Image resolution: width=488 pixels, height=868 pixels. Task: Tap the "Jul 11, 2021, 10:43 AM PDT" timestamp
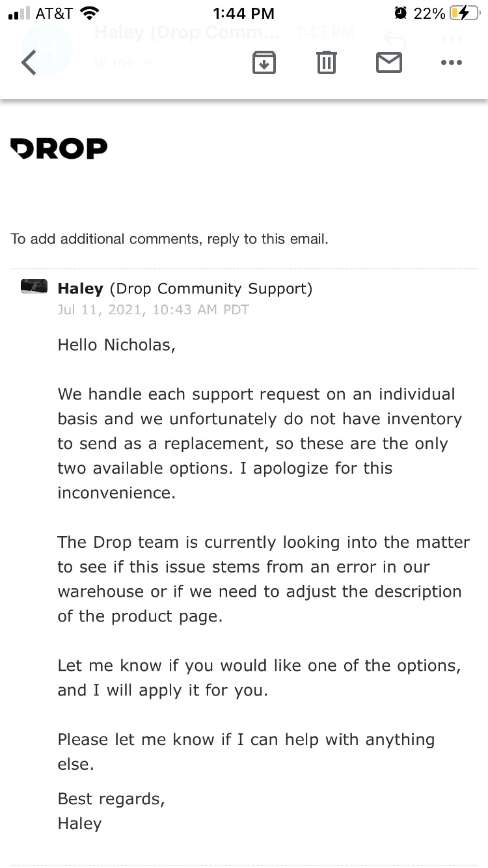153,310
